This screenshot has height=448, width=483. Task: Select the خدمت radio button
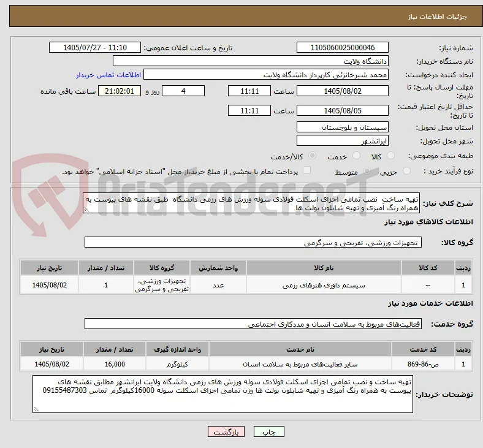356,156
